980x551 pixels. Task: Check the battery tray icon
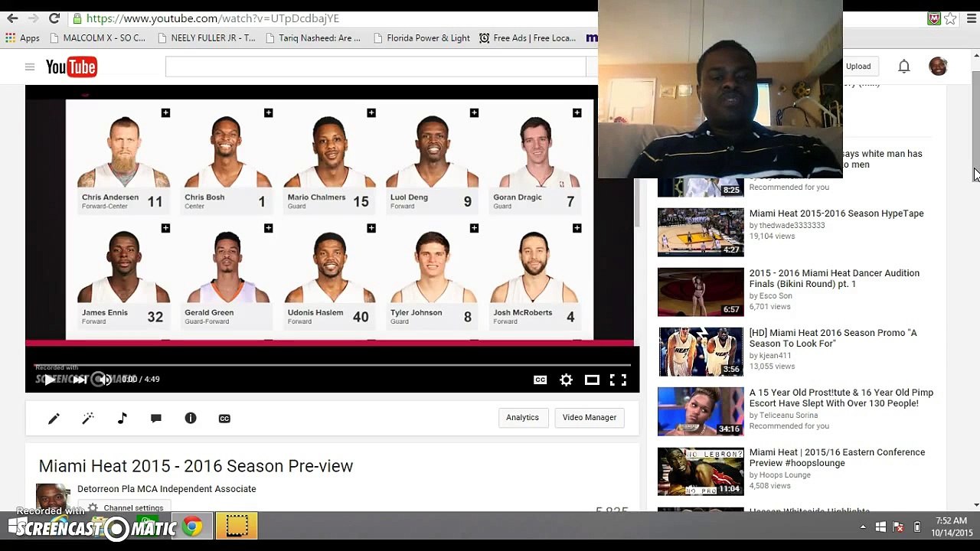pyautogui.click(x=917, y=527)
